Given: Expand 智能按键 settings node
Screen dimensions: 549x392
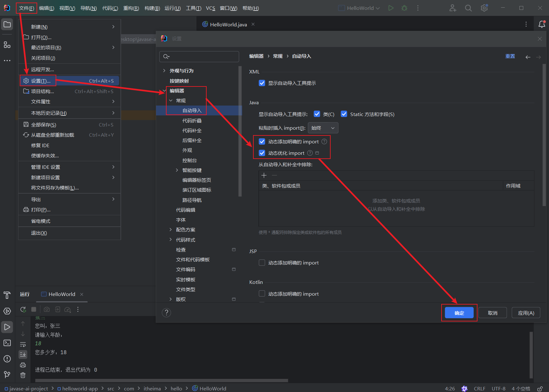Looking at the screenshot, I should 177,170.
